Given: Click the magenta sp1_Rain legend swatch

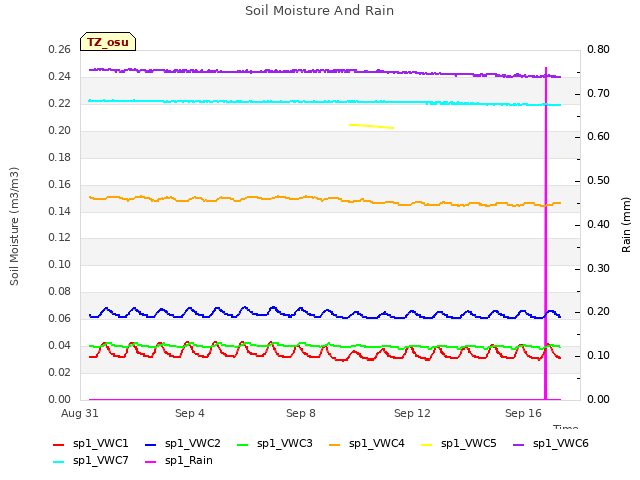Looking at the screenshot, I should coord(151,462).
